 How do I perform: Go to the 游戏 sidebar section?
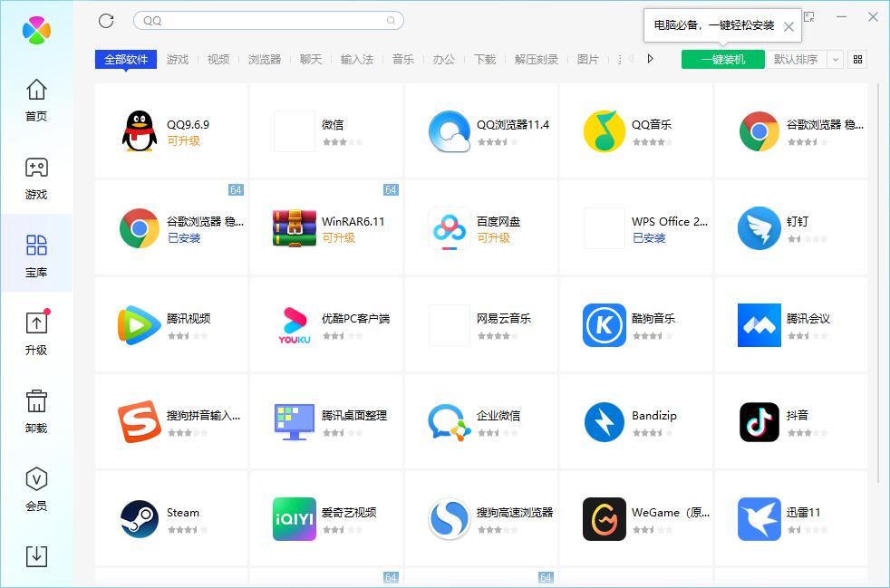coord(36,178)
